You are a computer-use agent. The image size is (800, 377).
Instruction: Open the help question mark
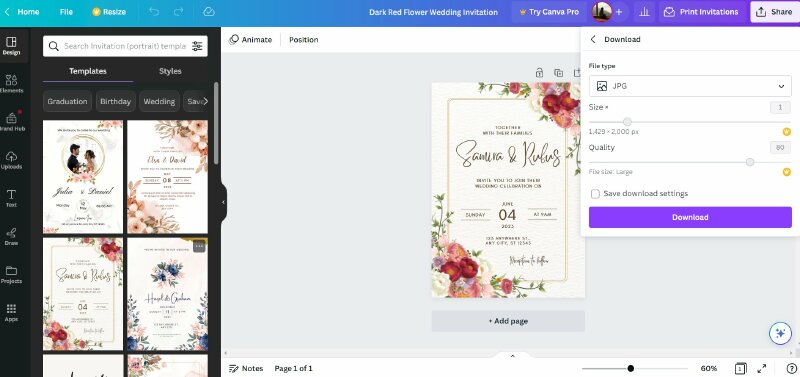[791, 368]
